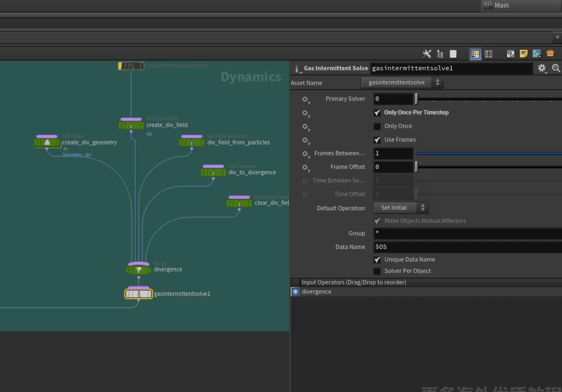Click the magnifier search icon in parameters
This screenshot has width=562, height=392.
[556, 68]
